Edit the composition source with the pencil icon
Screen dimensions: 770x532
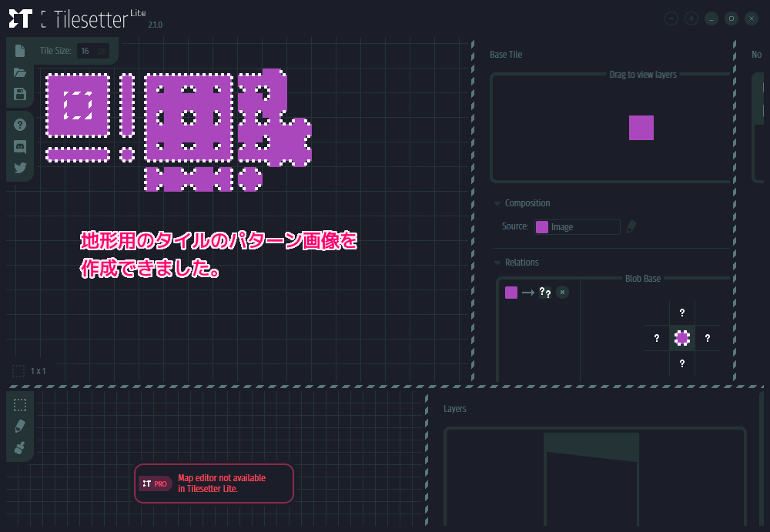[631, 226]
